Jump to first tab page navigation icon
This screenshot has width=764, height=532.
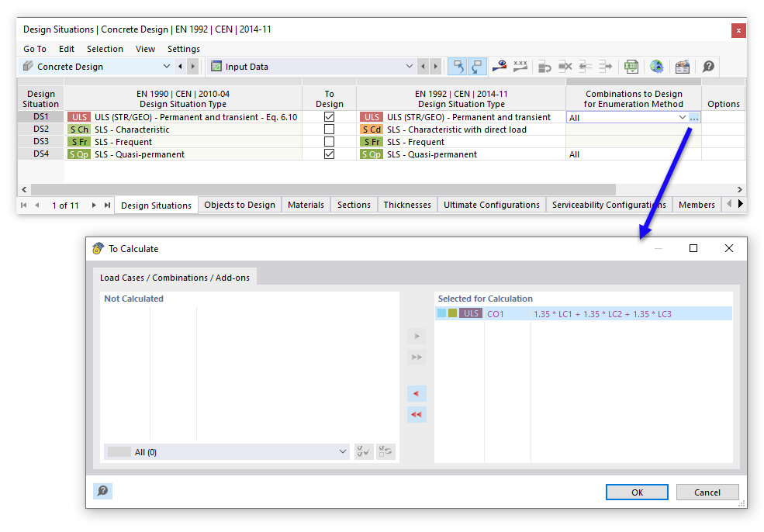[23, 205]
